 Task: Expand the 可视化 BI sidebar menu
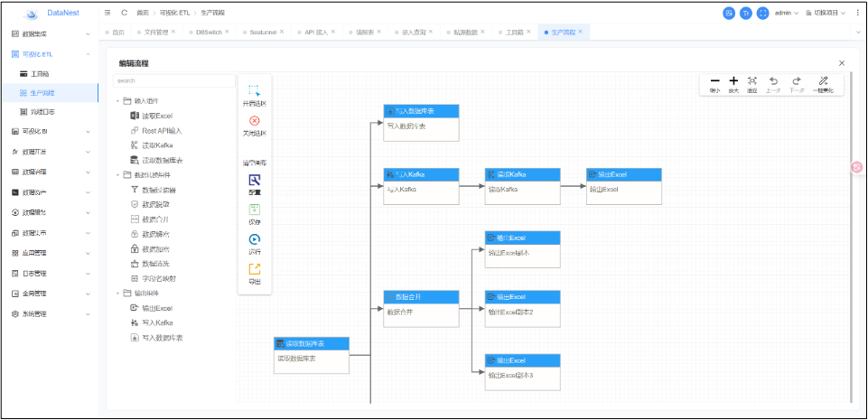(49, 131)
